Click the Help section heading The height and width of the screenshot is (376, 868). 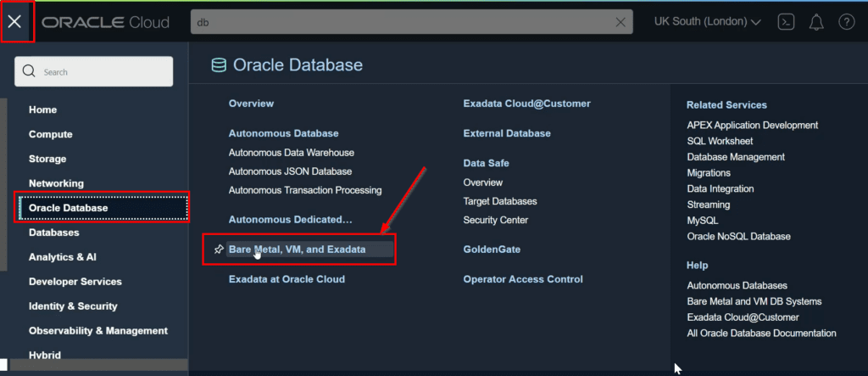tap(697, 265)
